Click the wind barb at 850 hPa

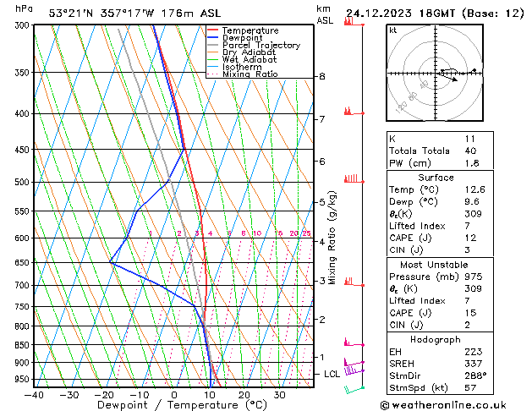tap(354, 342)
